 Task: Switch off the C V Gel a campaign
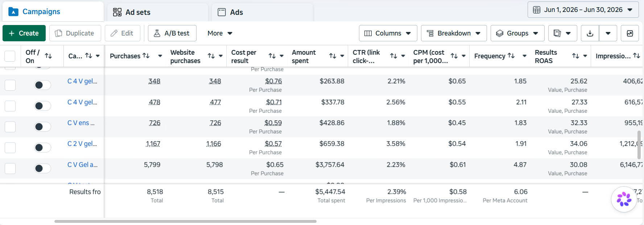coord(42,168)
